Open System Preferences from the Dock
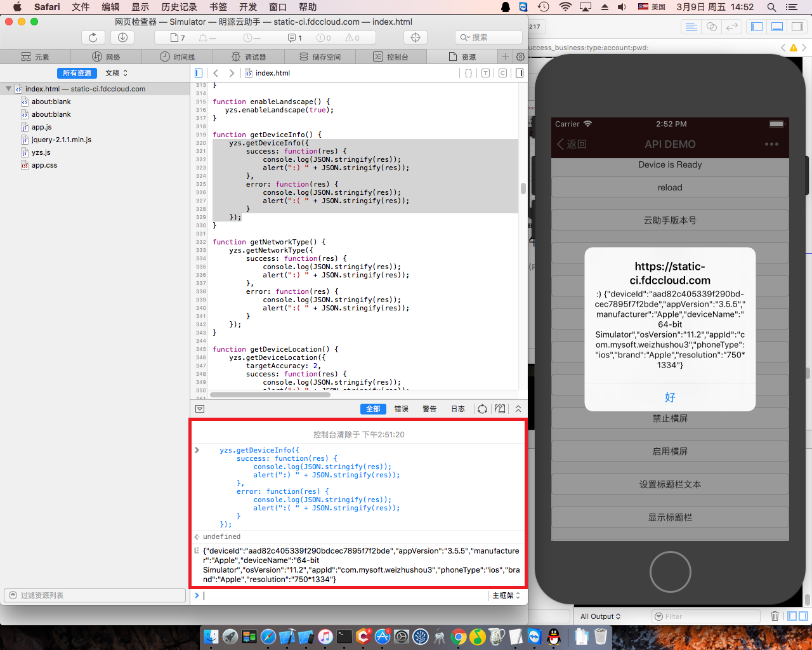Viewport: 812px width, 650px height. pos(402,637)
